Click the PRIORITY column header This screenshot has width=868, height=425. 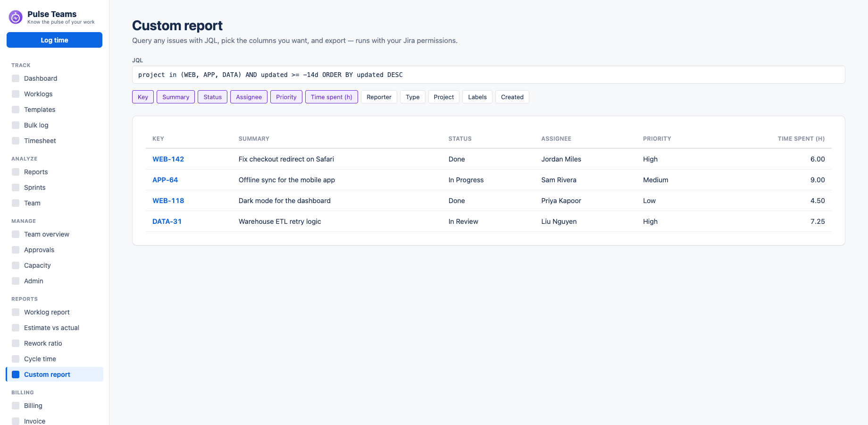pos(657,139)
